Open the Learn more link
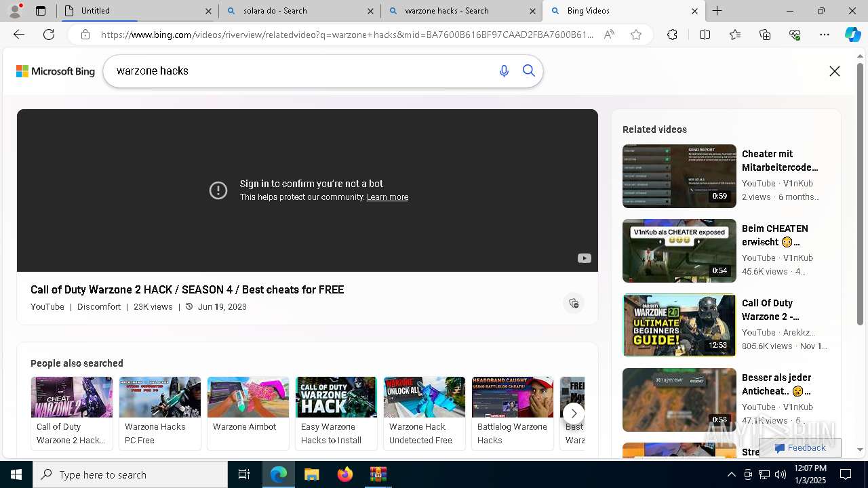Screen dimensions: 868x488 tap(387, 197)
